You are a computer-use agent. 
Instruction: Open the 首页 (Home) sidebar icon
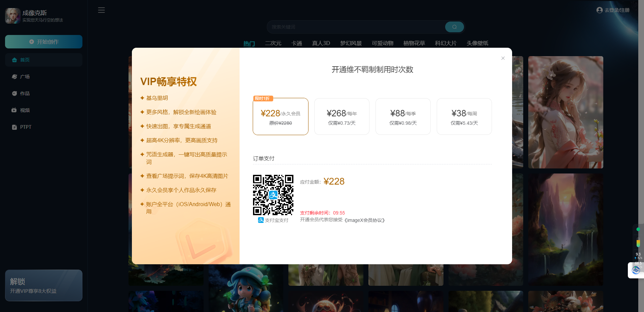(14, 60)
